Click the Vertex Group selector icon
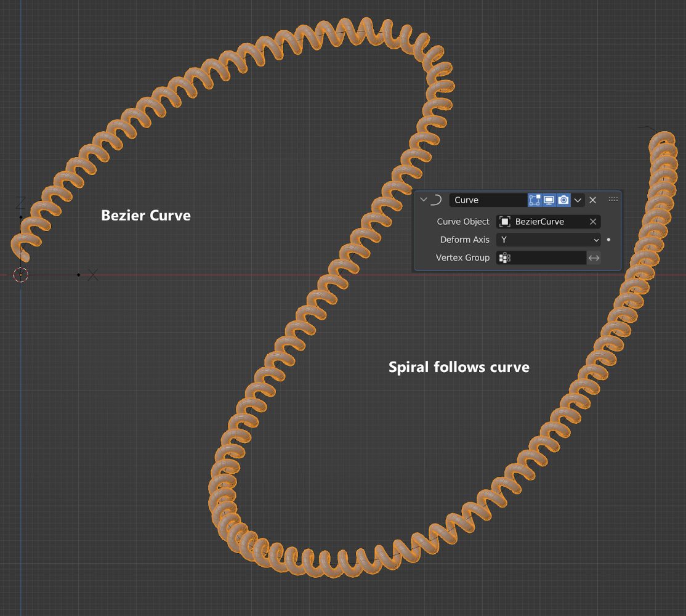Image resolution: width=686 pixels, height=616 pixels. point(505,257)
